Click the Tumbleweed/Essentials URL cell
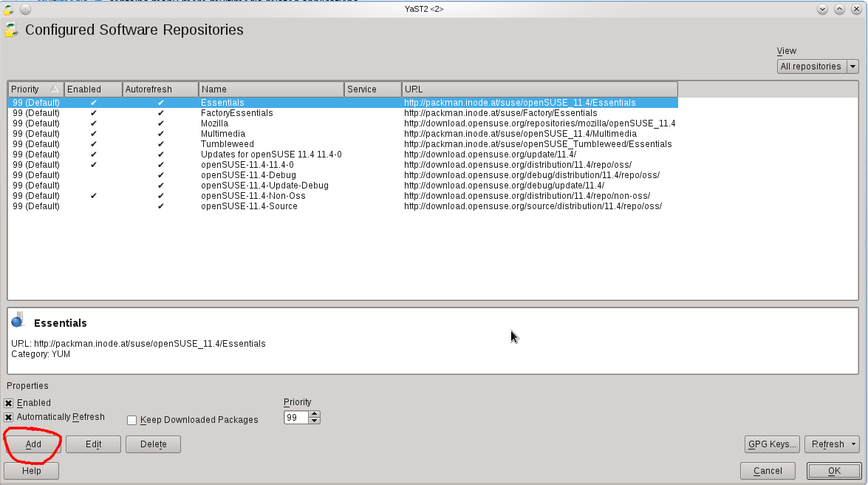This screenshot has width=868, height=485. [538, 144]
